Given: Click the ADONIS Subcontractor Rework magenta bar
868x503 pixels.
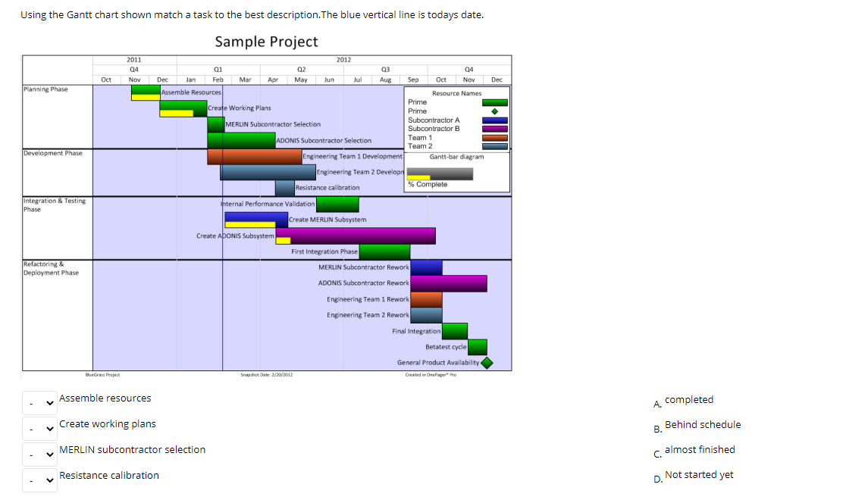Looking at the screenshot, I should click(x=449, y=283).
